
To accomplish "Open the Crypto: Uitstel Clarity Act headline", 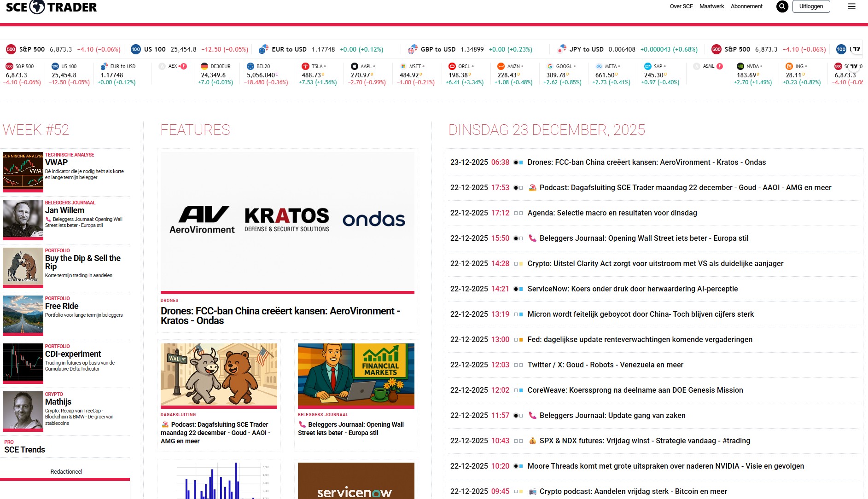I will [655, 263].
